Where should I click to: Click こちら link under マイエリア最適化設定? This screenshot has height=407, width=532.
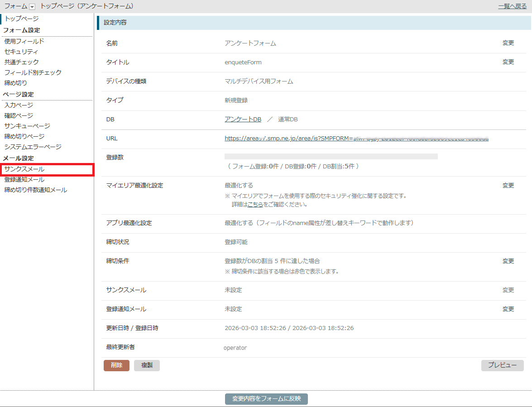(255, 205)
